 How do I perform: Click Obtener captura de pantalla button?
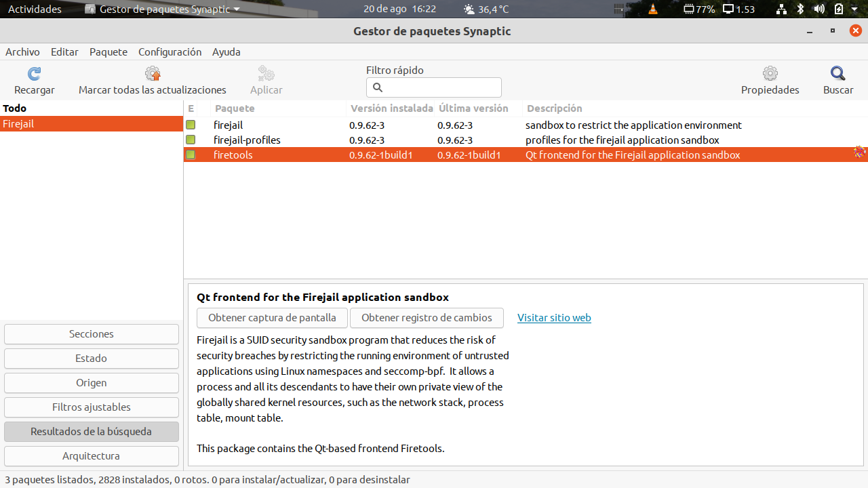coord(272,318)
